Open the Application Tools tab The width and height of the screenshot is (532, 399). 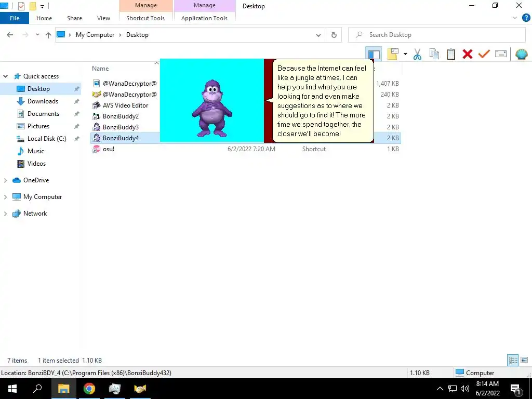(x=204, y=18)
